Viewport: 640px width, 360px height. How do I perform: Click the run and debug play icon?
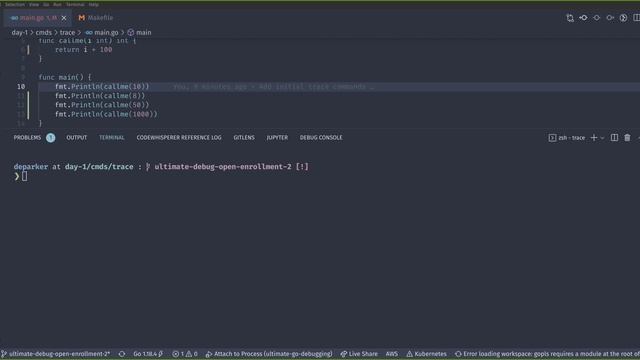[x=623, y=18]
